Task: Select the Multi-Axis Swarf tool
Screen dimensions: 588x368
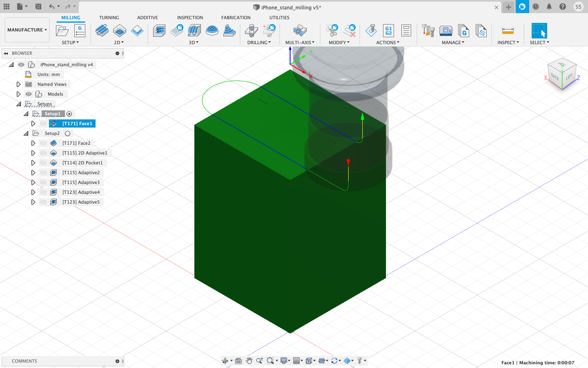Action: tap(300, 31)
